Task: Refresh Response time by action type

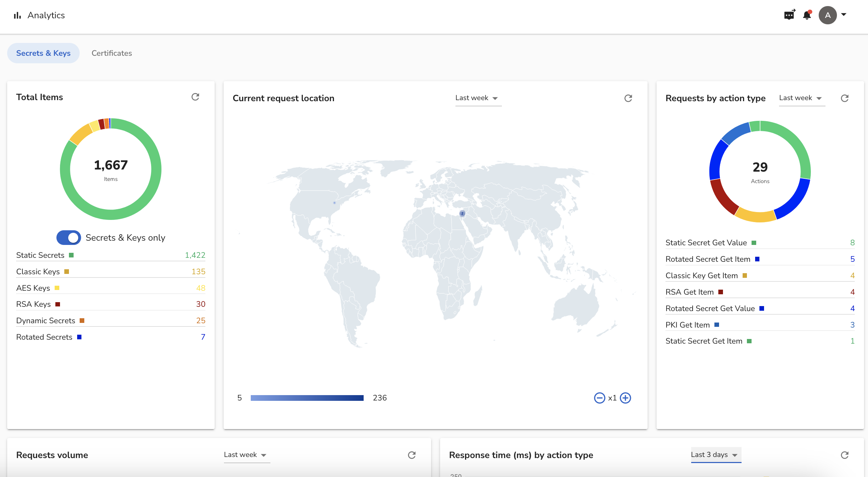Action: pyautogui.click(x=844, y=455)
